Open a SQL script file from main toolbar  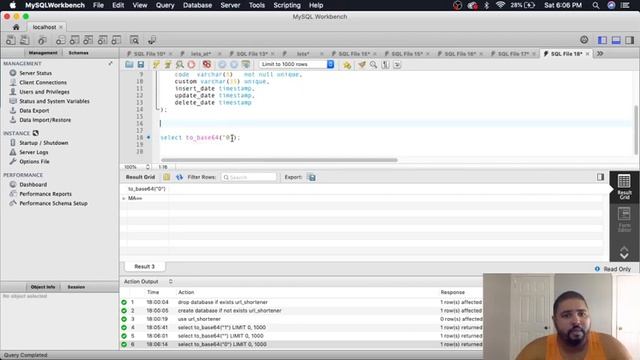click(24, 40)
